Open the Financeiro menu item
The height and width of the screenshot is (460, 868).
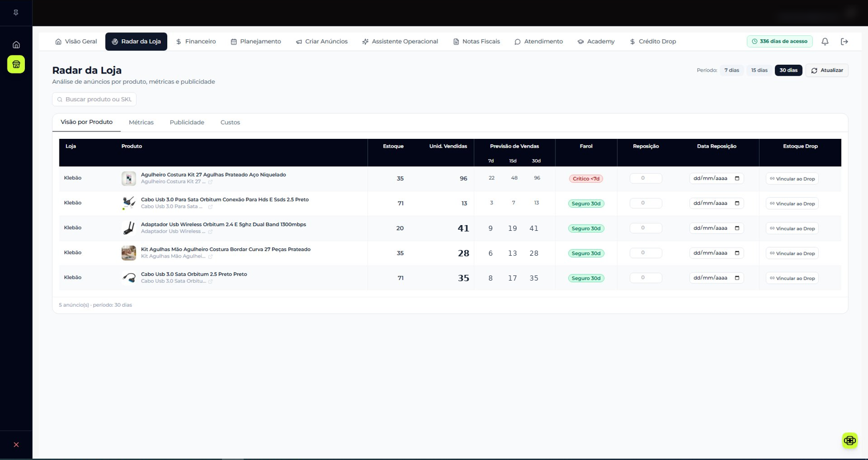196,42
